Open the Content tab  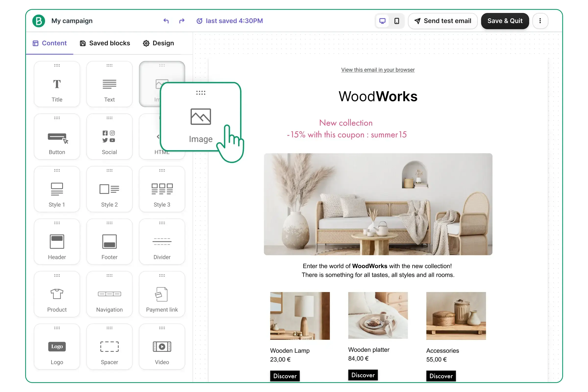(x=49, y=43)
